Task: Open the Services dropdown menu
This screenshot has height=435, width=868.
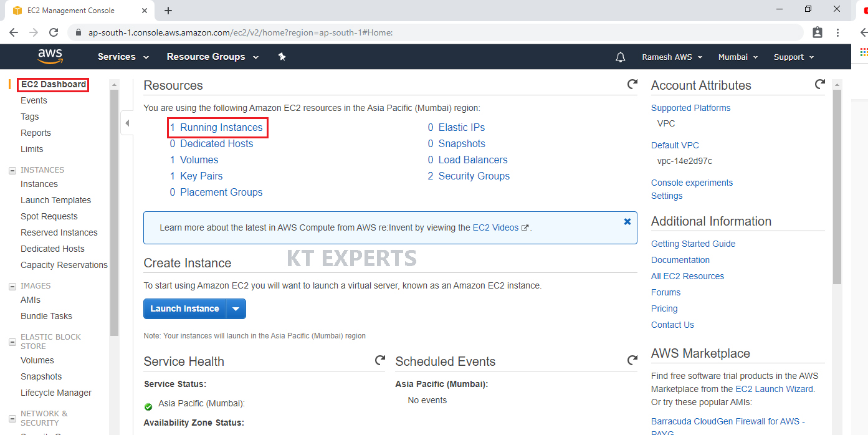Action: pos(123,57)
